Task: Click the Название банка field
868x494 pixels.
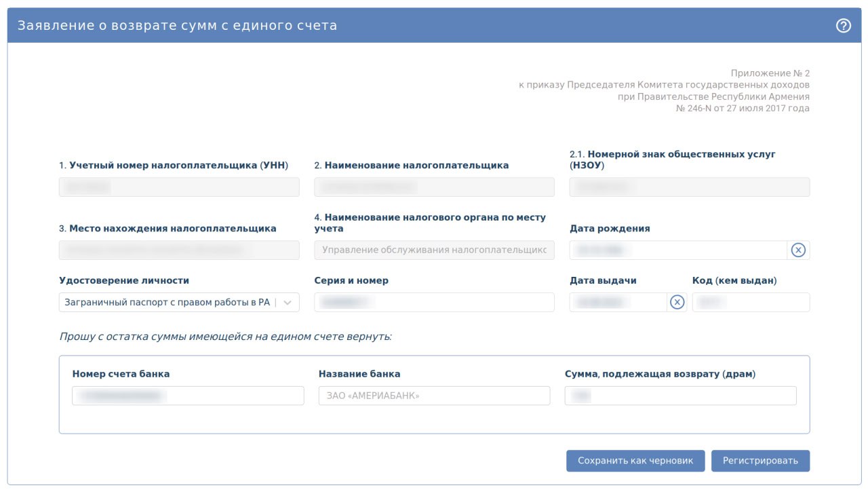Action: tap(434, 396)
